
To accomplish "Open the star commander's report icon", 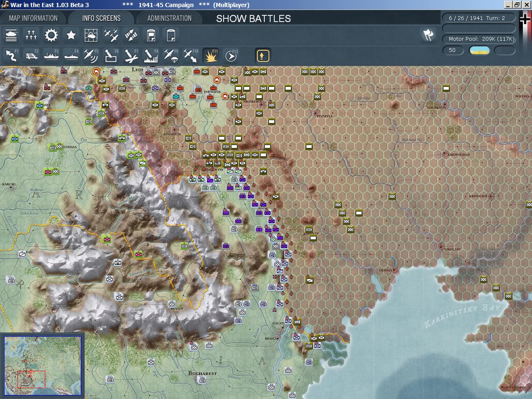I will (x=71, y=35).
